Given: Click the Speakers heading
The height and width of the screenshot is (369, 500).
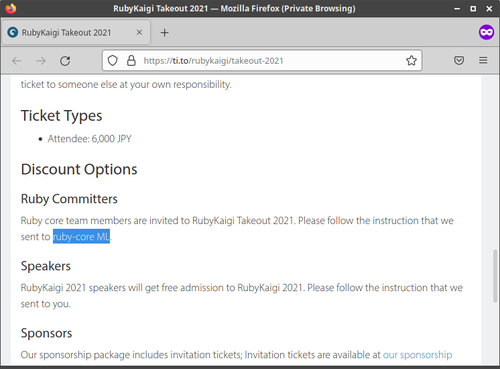Looking at the screenshot, I should pyautogui.click(x=46, y=266).
